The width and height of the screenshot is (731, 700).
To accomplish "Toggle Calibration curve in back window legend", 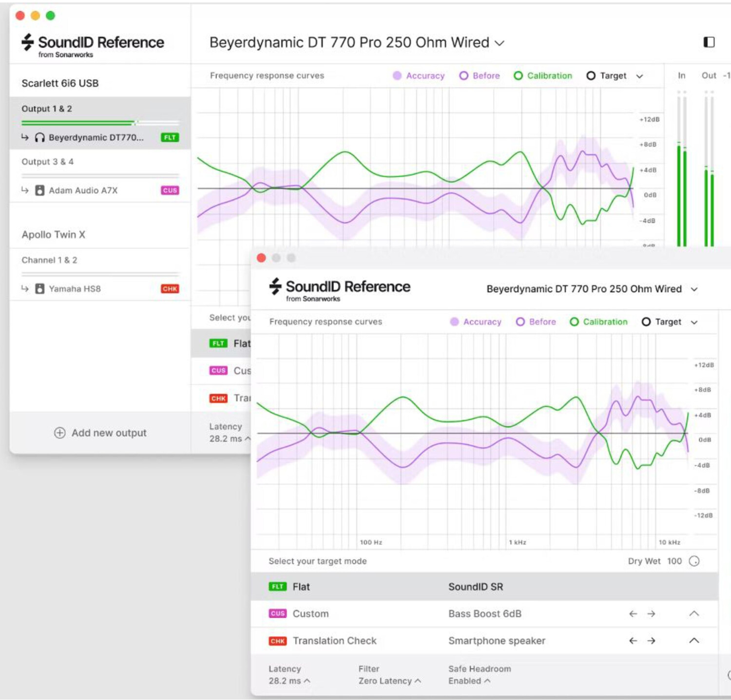I will (543, 76).
